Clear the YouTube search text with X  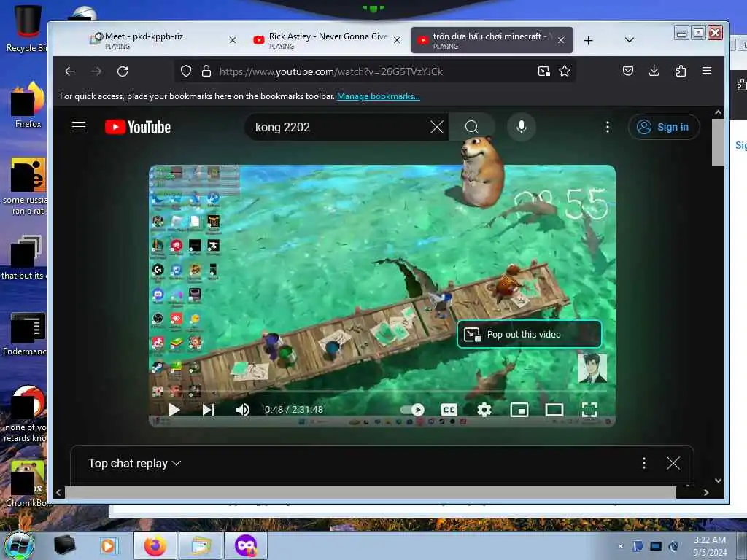[x=436, y=127]
